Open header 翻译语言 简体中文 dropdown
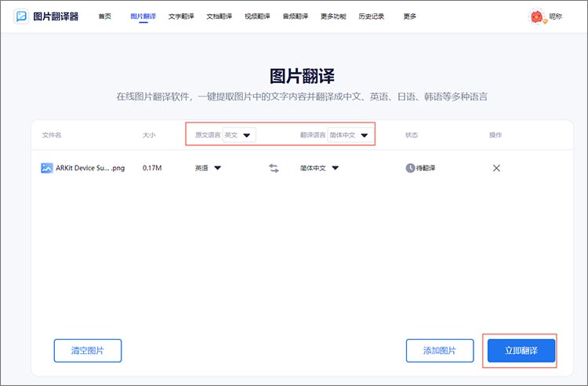The width and height of the screenshot is (588, 386). tap(350, 135)
